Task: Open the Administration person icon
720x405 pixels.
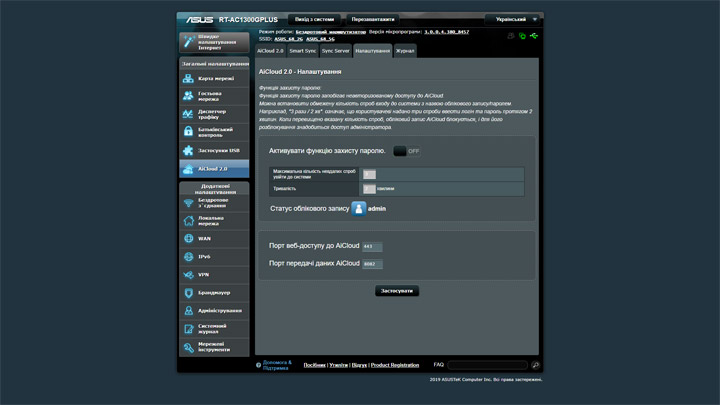Action: click(188, 311)
